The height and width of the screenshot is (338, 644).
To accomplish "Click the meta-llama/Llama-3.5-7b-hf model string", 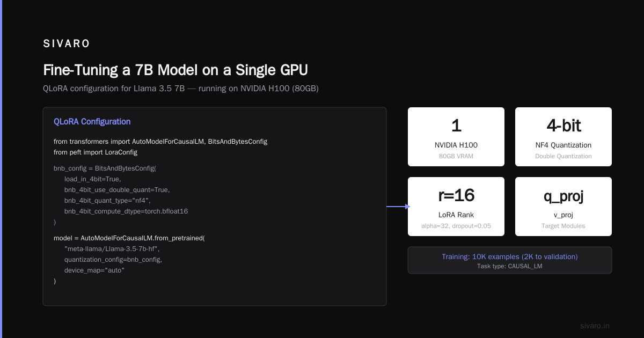I will pos(112,249).
